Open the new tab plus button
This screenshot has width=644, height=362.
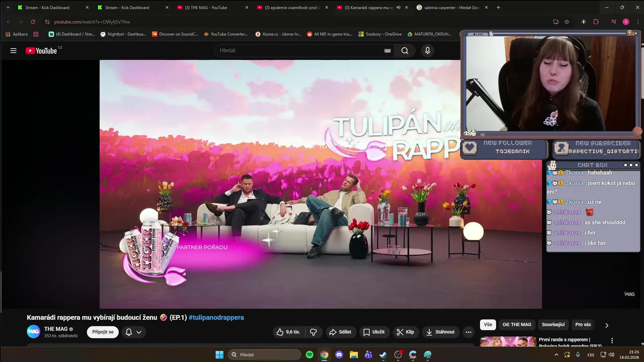point(498,8)
